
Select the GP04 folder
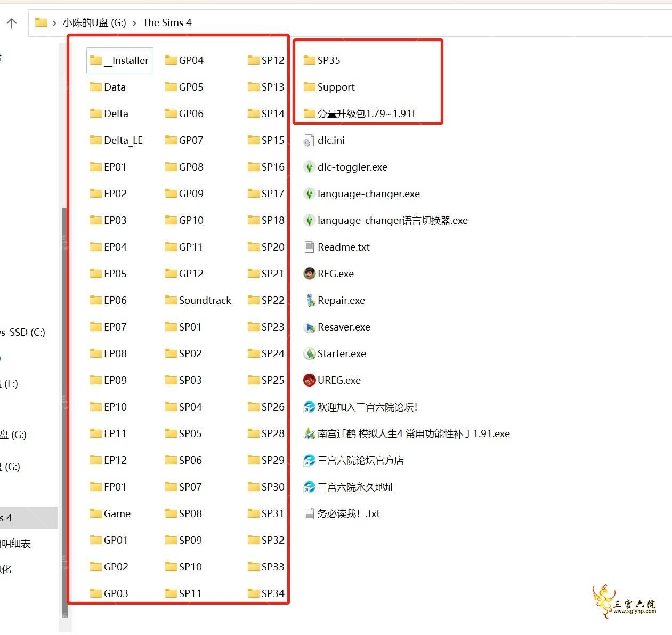pos(184,60)
